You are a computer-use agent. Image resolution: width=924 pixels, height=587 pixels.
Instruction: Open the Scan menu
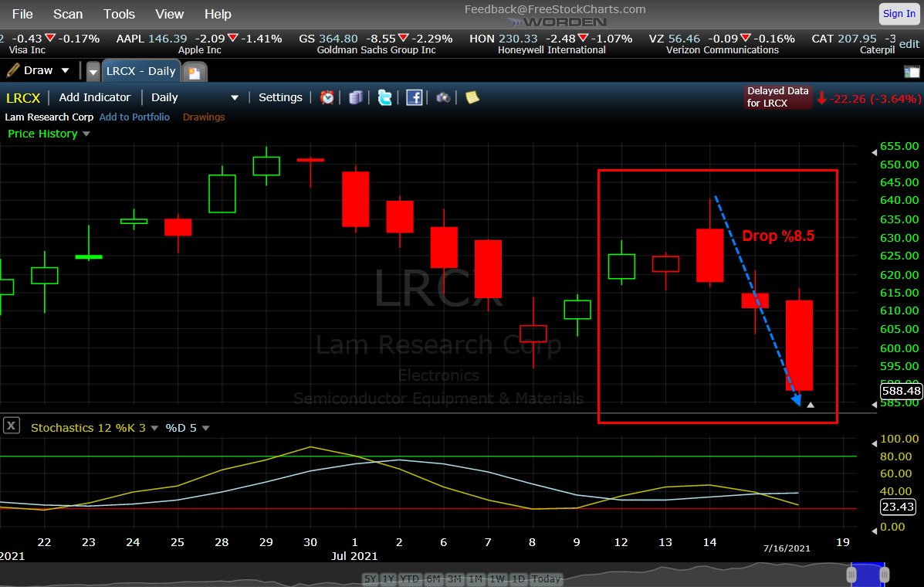tap(68, 14)
